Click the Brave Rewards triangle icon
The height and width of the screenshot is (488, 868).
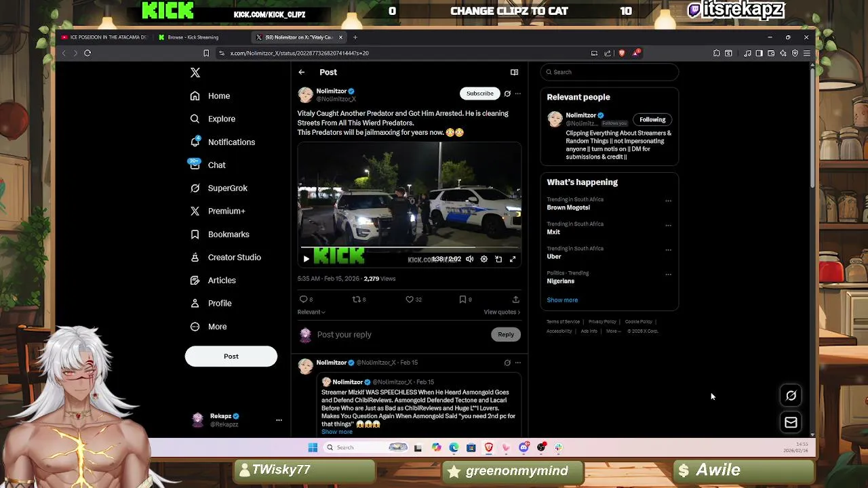click(x=635, y=53)
